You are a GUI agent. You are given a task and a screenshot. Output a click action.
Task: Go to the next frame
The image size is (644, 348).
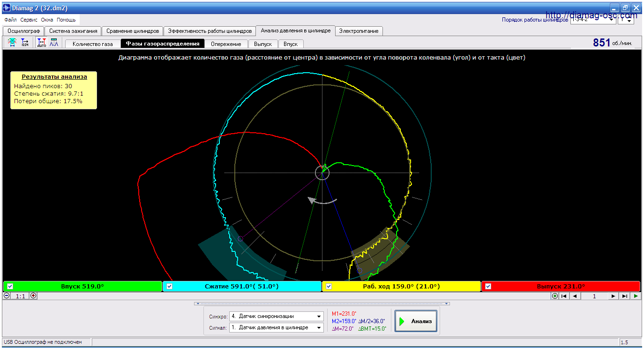pos(613,296)
